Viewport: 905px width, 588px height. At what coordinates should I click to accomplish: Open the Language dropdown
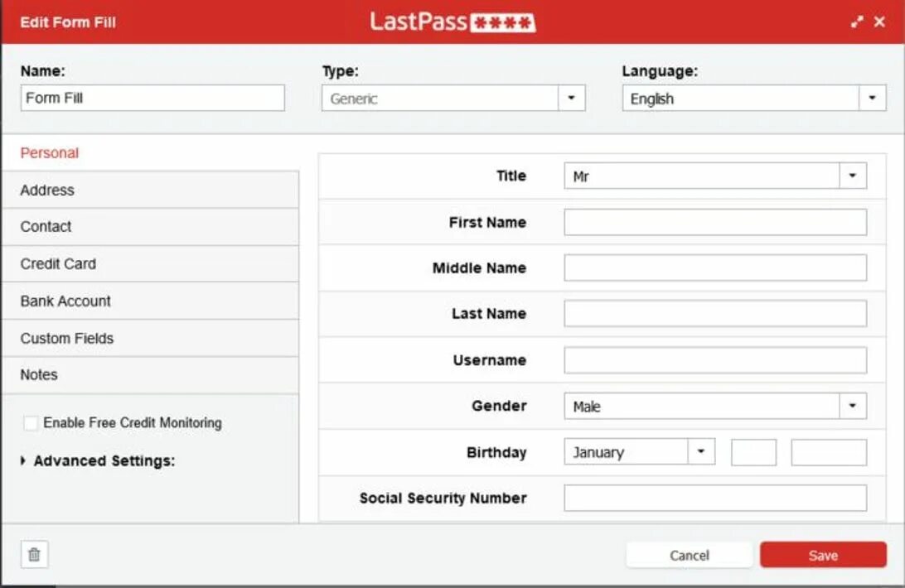[x=754, y=98]
